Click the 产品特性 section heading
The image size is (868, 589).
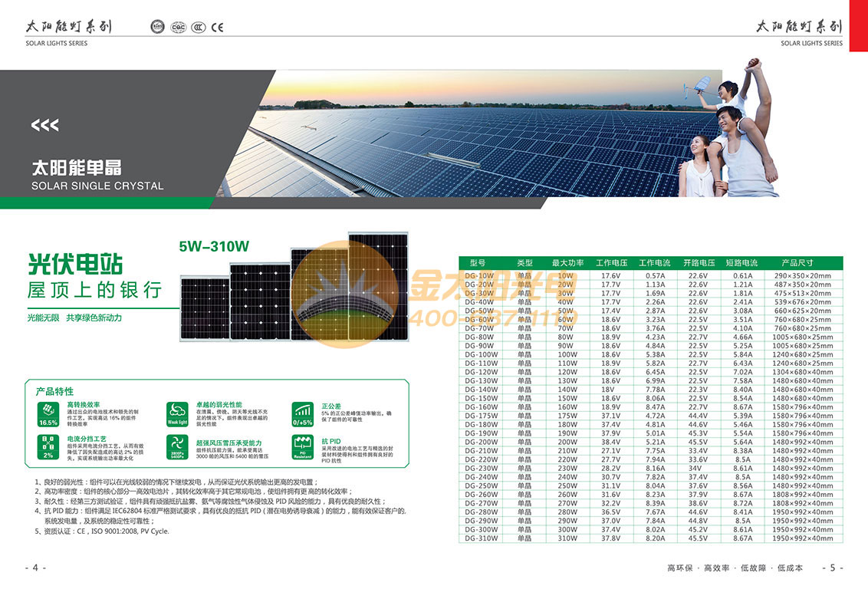54,391
